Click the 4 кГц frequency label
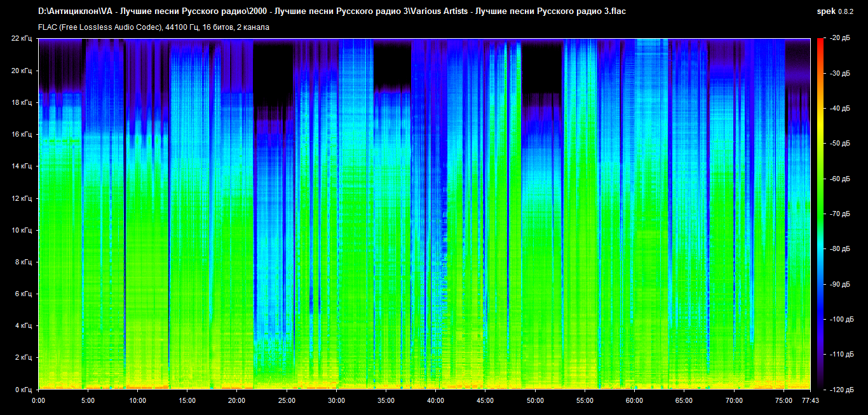Screen dimensions: 868x415 tap(24, 325)
